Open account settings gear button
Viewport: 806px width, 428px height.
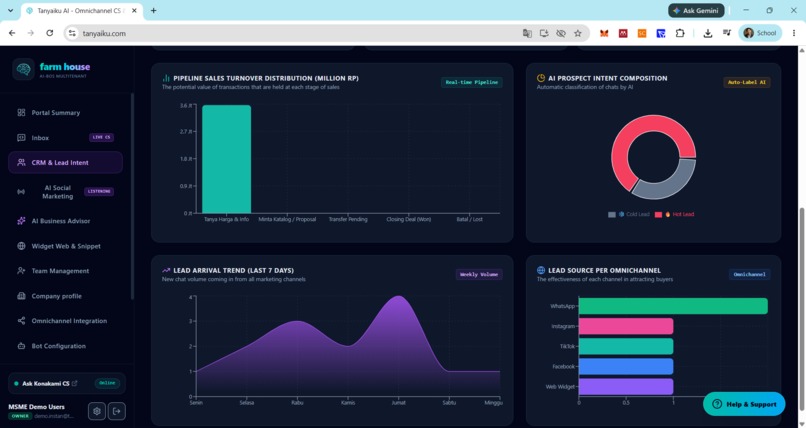(x=97, y=411)
